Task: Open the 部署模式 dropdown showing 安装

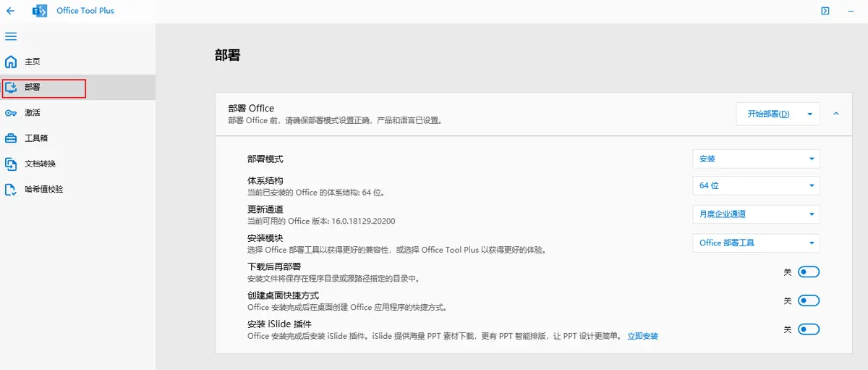Action: click(756, 159)
